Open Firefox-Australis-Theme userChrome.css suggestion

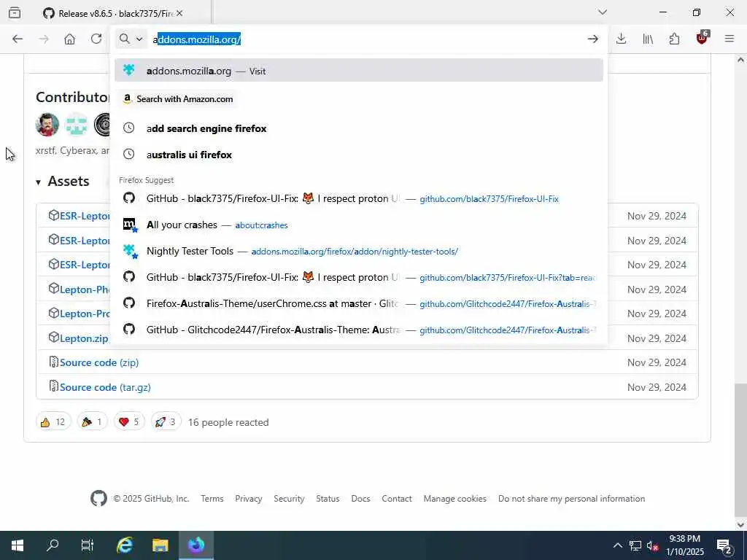pos(359,303)
